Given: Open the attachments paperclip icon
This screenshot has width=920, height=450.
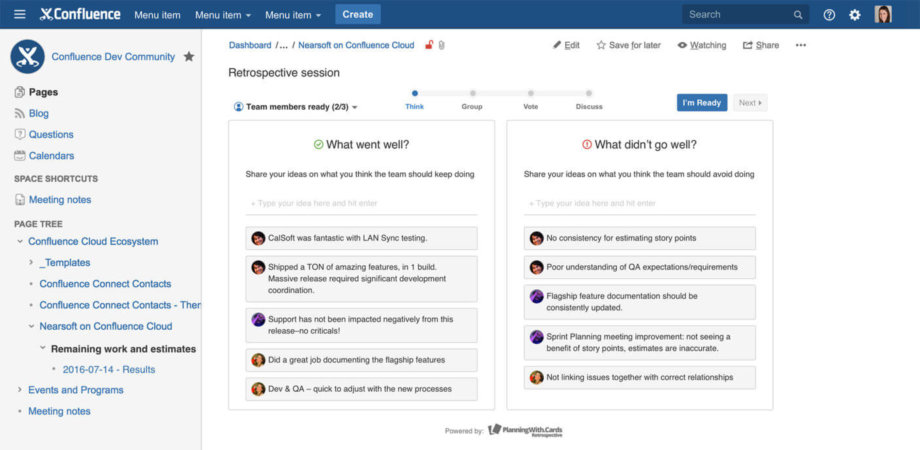Looking at the screenshot, I should pyautogui.click(x=441, y=45).
